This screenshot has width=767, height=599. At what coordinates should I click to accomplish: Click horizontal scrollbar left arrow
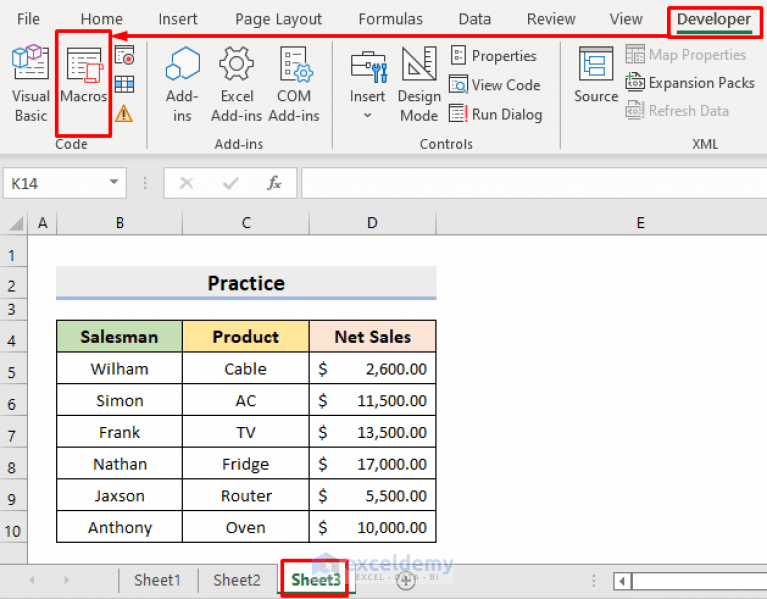click(x=622, y=581)
